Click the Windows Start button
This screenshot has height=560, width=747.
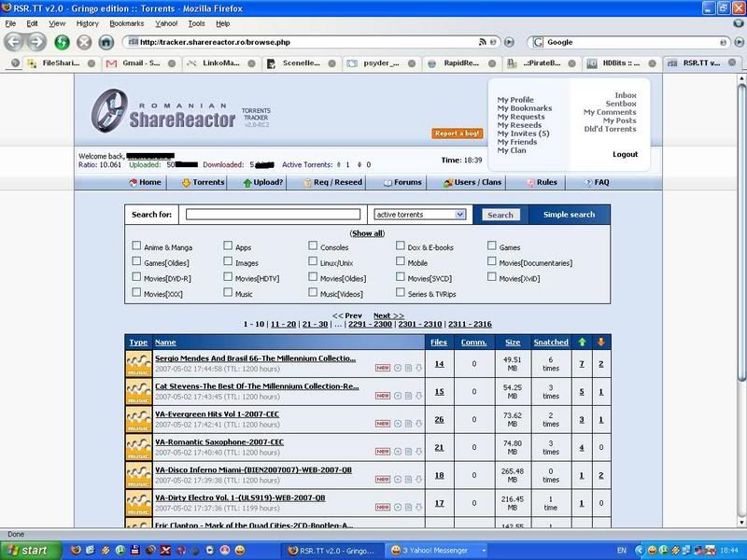[32, 551]
